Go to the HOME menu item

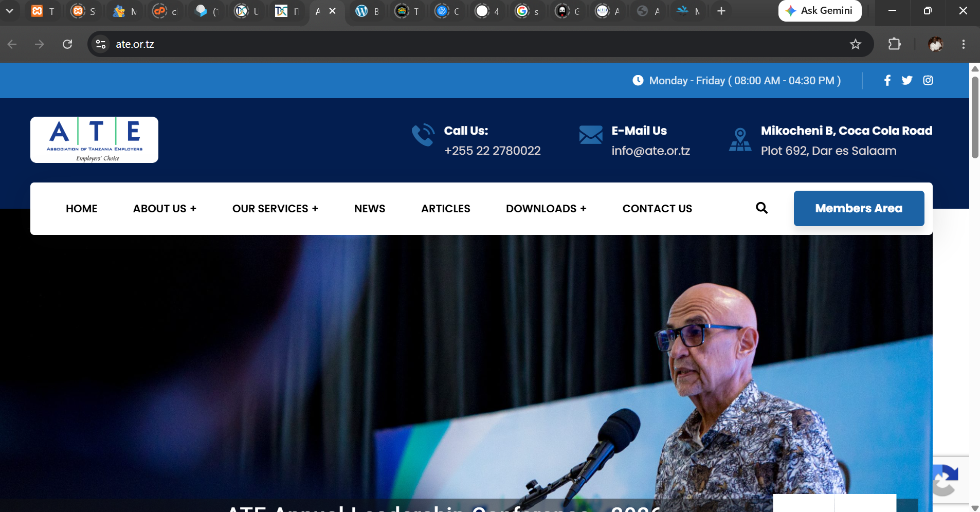(x=82, y=209)
